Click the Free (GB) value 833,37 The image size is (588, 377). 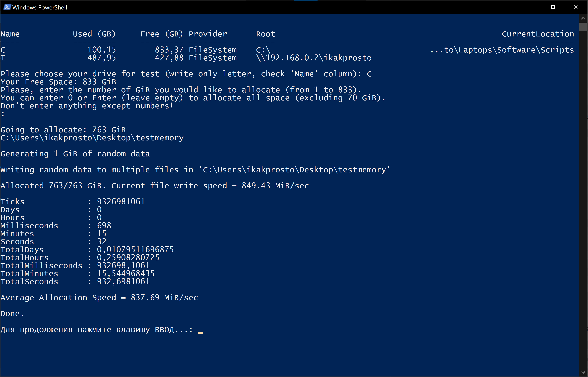click(x=169, y=50)
